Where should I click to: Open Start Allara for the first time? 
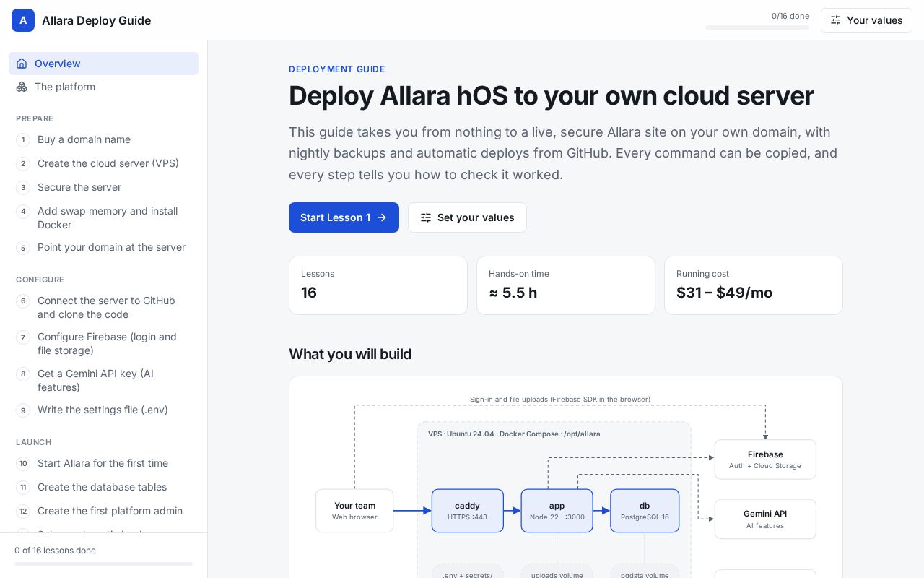(103, 463)
